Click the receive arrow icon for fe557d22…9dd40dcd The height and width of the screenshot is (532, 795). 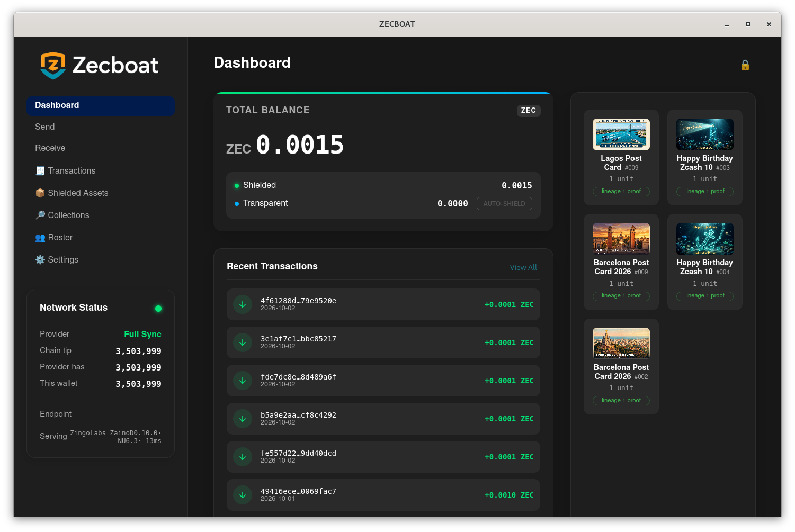click(243, 457)
